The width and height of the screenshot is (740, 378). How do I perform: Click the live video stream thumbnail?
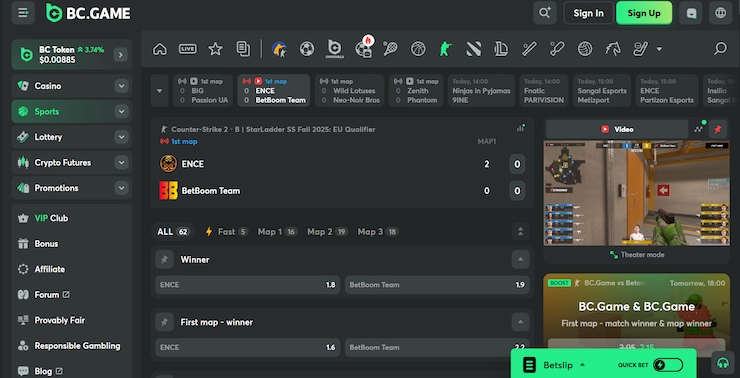pyautogui.click(x=637, y=193)
